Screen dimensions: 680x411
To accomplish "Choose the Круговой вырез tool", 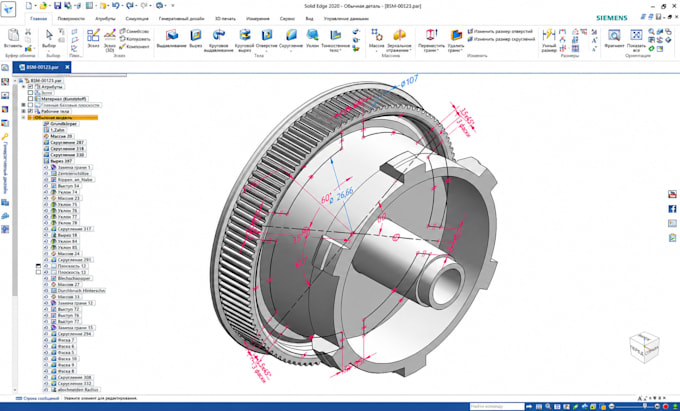I will [x=244, y=40].
